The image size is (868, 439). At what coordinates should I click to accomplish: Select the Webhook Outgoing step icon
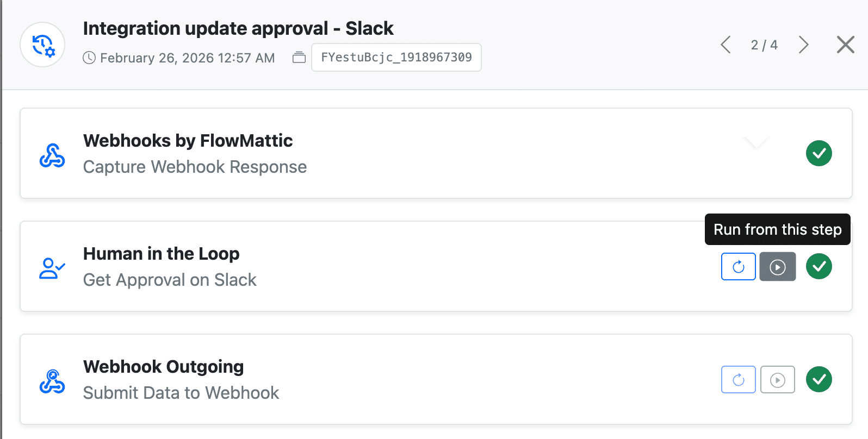coord(51,380)
